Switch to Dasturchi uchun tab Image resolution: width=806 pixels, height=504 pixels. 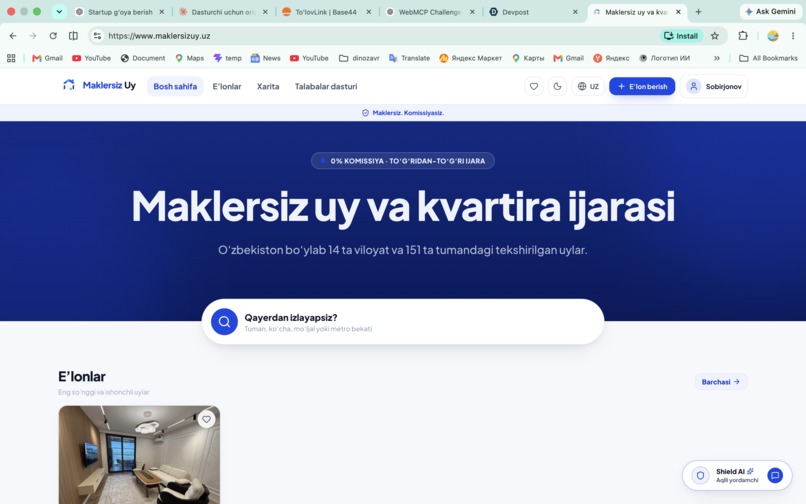point(223,12)
